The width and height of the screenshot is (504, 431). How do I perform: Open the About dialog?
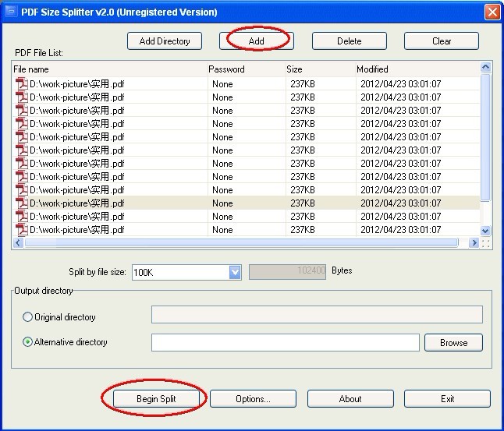[x=350, y=398]
